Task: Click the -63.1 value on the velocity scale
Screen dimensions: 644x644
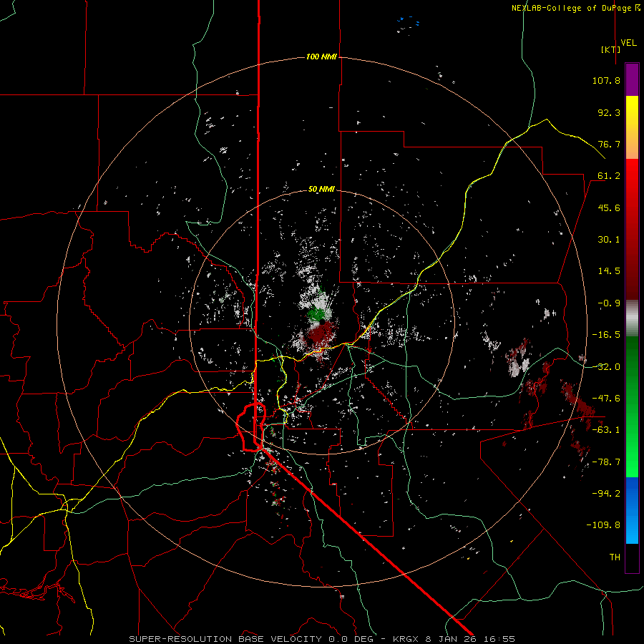Action: [606, 430]
